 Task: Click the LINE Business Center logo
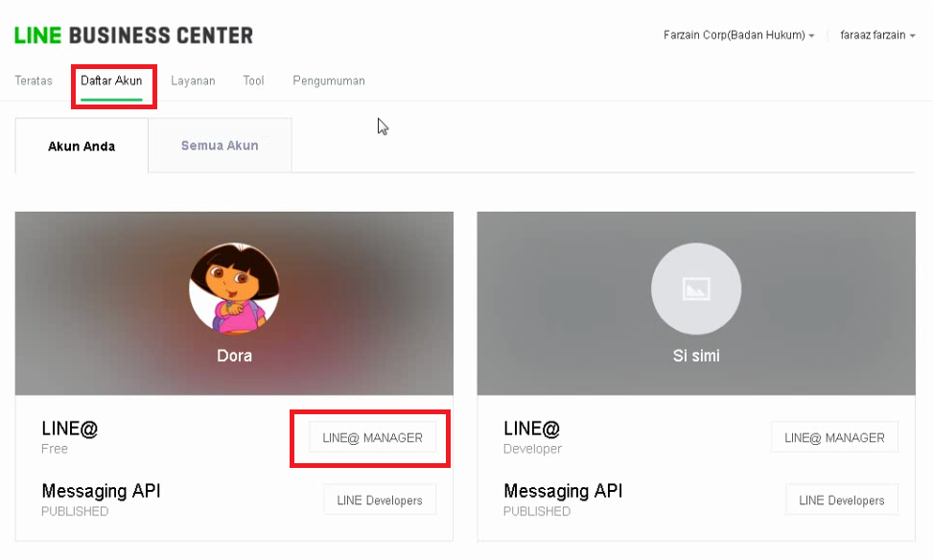[134, 35]
